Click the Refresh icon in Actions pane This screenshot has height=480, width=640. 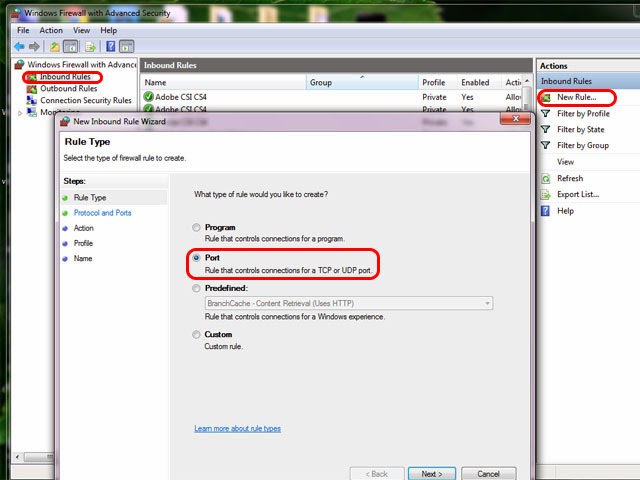(x=546, y=179)
